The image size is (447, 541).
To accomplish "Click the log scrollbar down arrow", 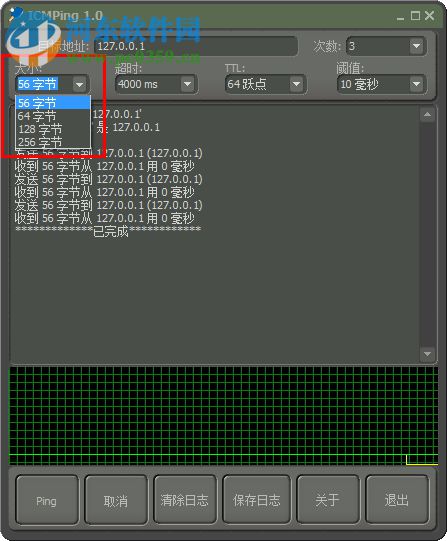I will pos(427,354).
